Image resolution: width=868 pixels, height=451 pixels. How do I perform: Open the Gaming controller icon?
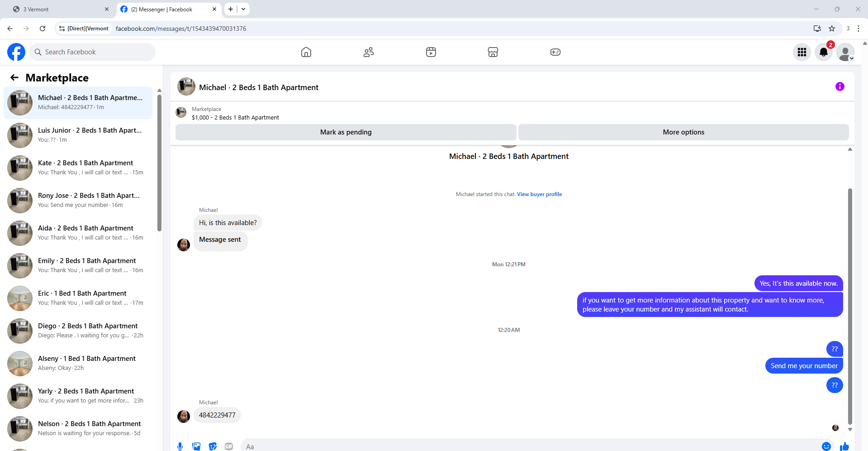click(555, 52)
